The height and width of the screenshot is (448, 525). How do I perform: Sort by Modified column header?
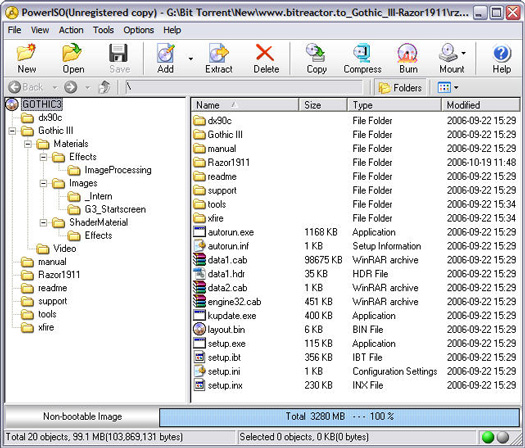[480, 105]
